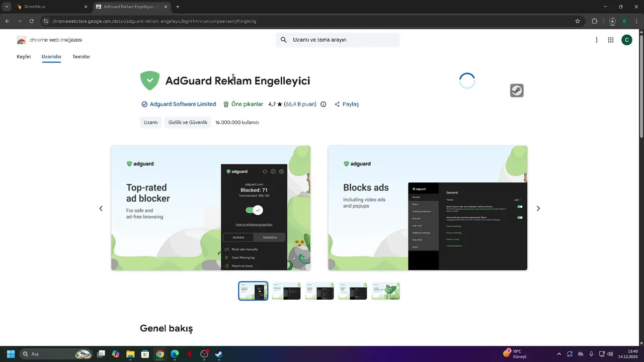Viewport: 644px width, 362px height.
Task: Launch Copilot from the taskbar
Action: click(x=116, y=354)
